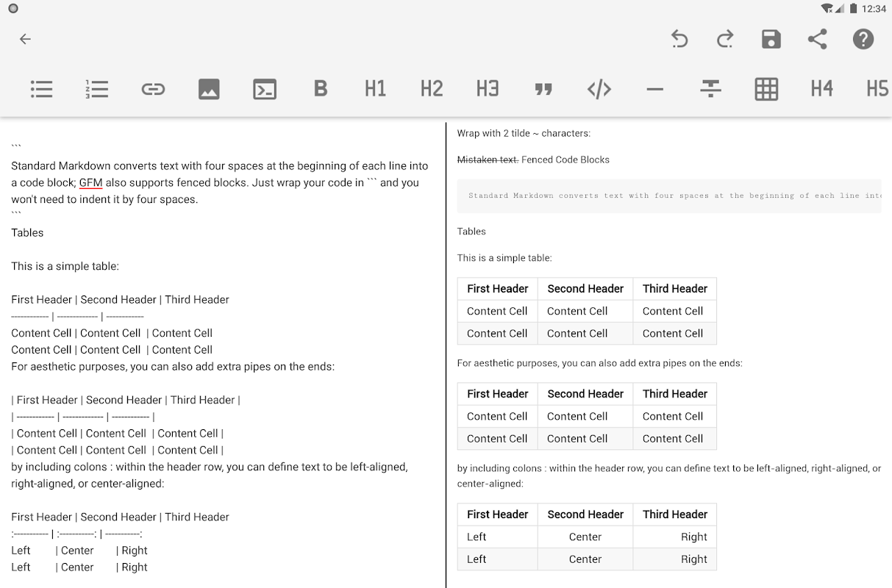Tap 'Fenced Code Blocks' in preview

pyautogui.click(x=565, y=159)
